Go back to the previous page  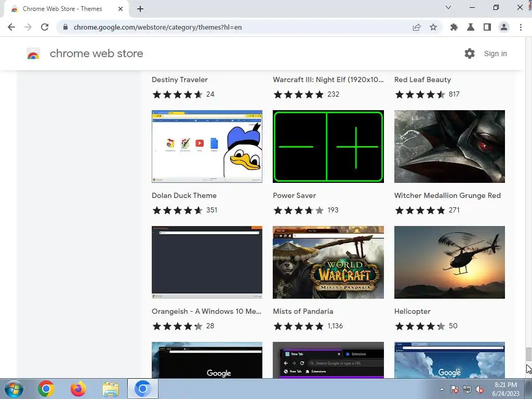coord(11,27)
